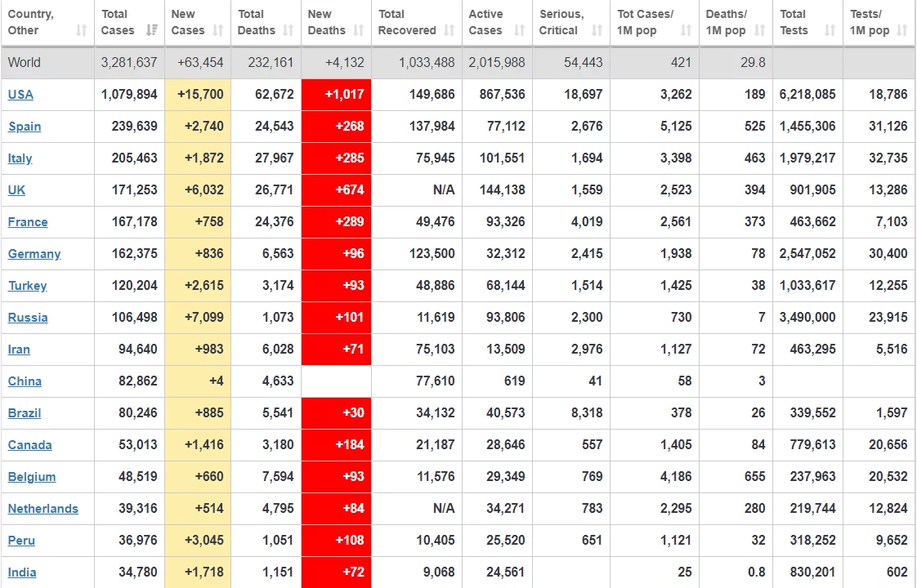Select Iran tests per million 5,516

(892, 350)
